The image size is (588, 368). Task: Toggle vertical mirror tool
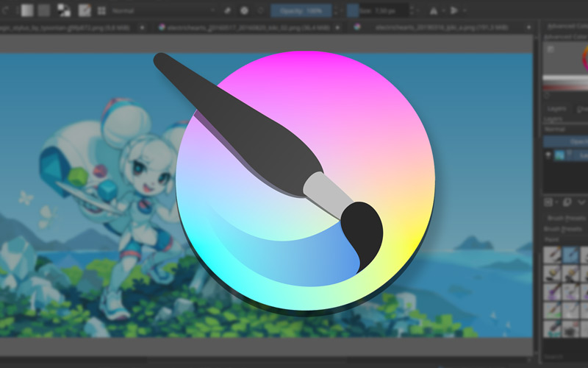coord(454,10)
